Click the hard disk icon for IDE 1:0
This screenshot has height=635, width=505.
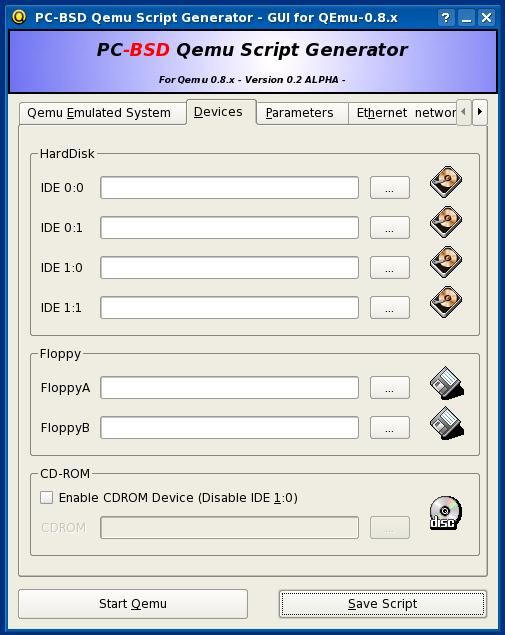(446, 262)
